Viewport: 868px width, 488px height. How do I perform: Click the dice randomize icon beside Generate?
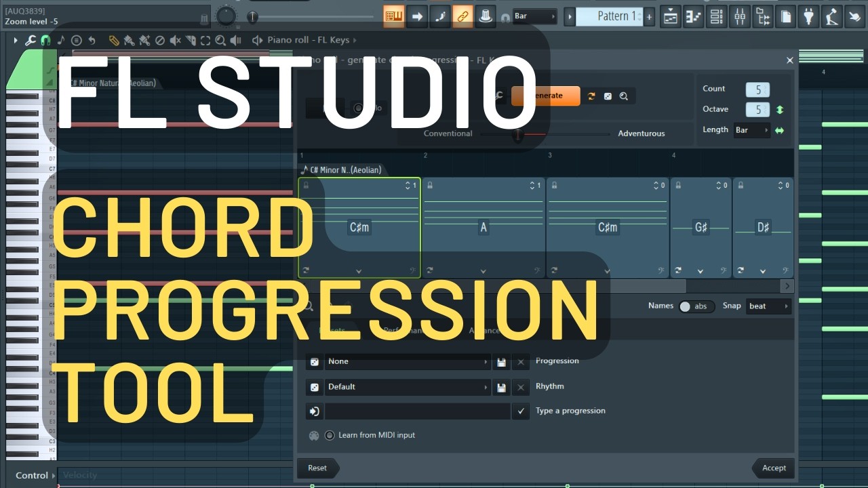[x=608, y=96]
